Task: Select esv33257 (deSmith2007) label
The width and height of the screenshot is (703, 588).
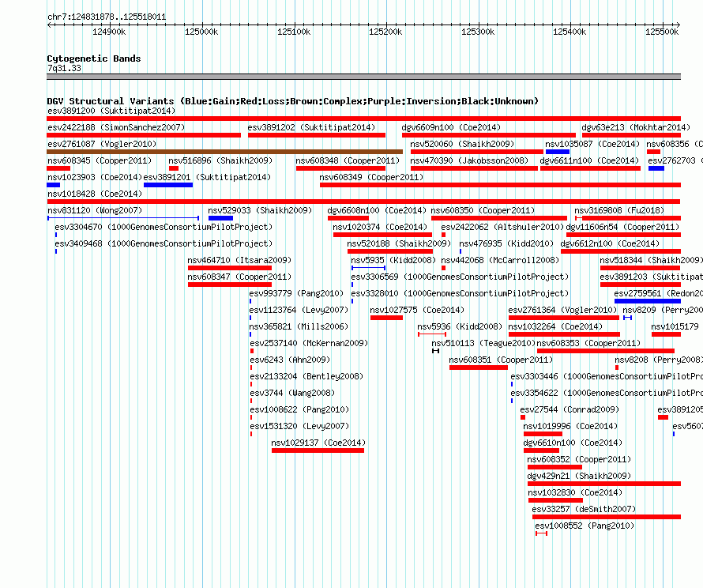Action: click(x=585, y=509)
